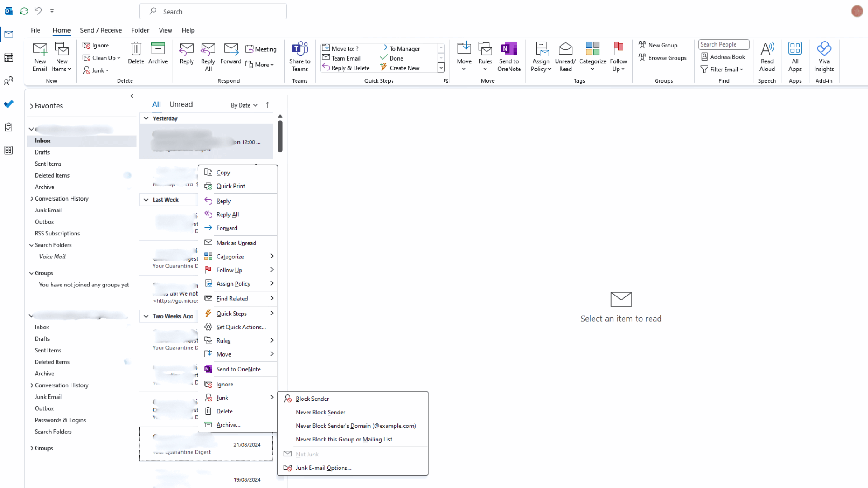
Task: Open the Calendar view icon
Action: pyautogui.click(x=9, y=57)
